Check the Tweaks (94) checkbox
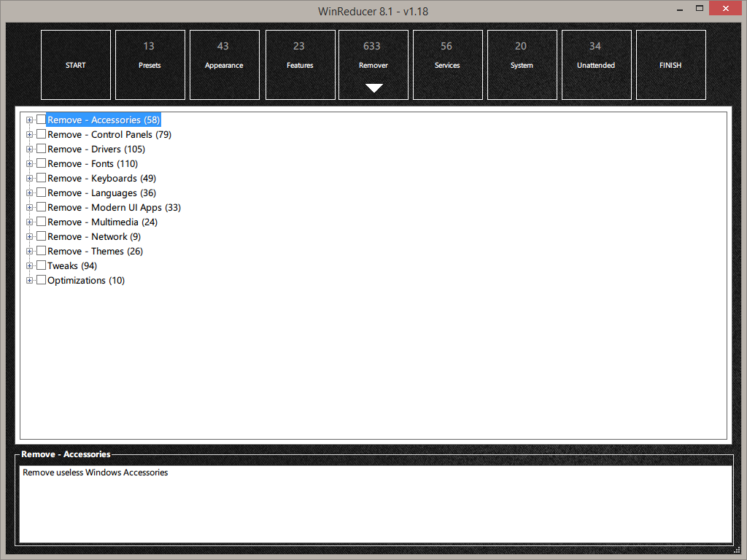Screen dimensions: 747x560 (42, 265)
